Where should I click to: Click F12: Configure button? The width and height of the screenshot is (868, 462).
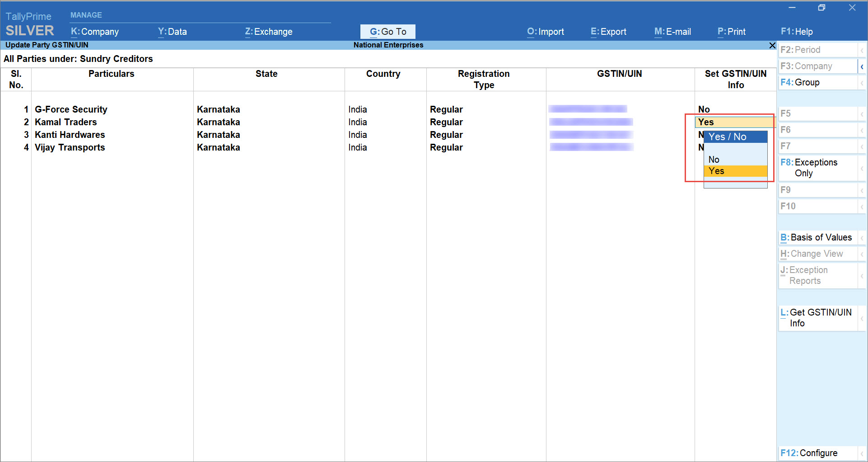(818, 453)
